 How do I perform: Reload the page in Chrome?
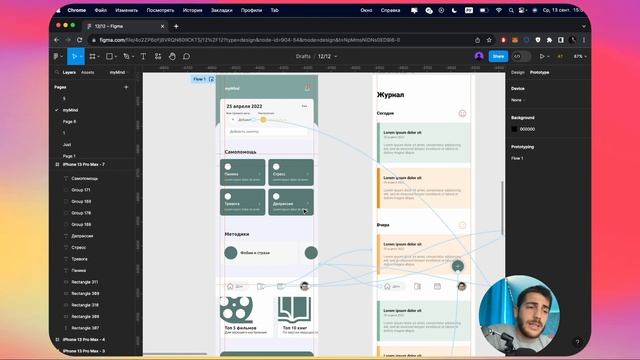(80, 40)
